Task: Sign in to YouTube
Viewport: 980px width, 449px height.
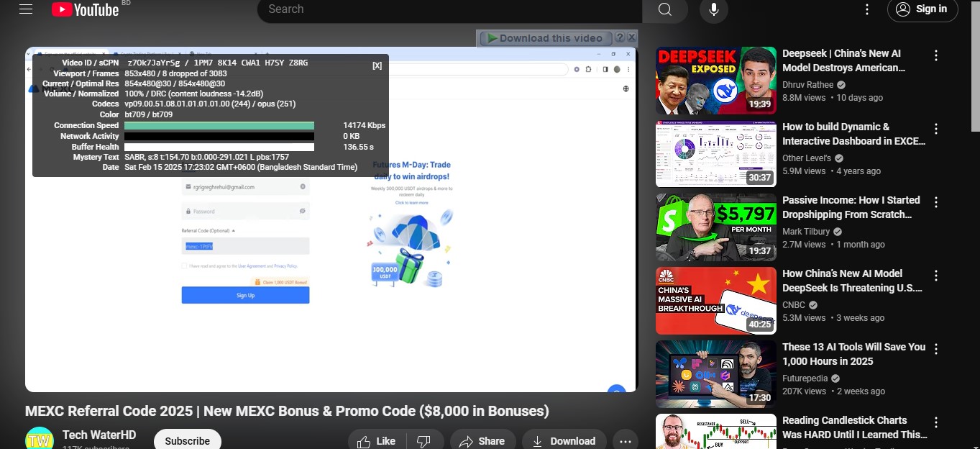Action: pyautogui.click(x=922, y=9)
